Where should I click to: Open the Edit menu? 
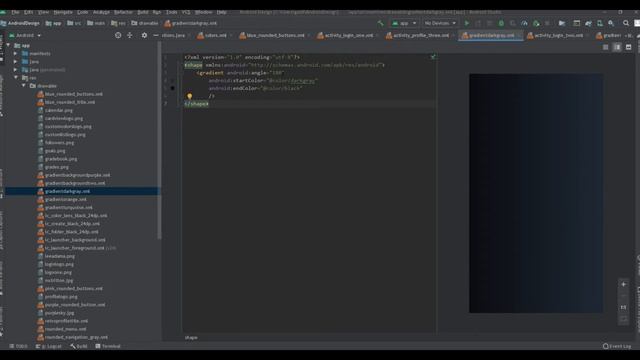tap(28, 12)
